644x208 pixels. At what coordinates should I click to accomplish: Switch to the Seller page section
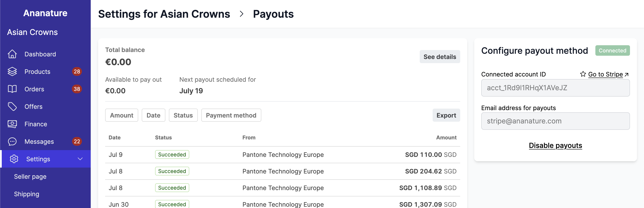pyautogui.click(x=30, y=176)
